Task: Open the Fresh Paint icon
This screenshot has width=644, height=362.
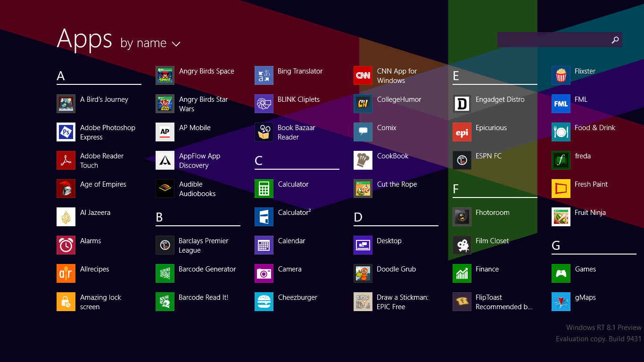Action: [561, 189]
